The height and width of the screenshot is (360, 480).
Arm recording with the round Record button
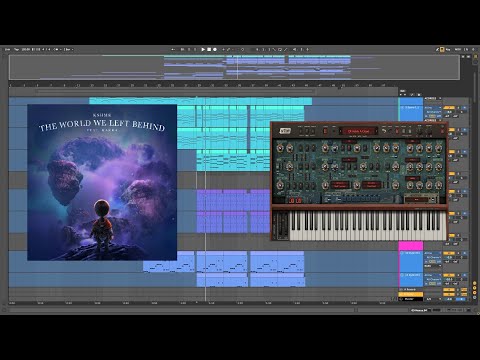click(x=215, y=49)
